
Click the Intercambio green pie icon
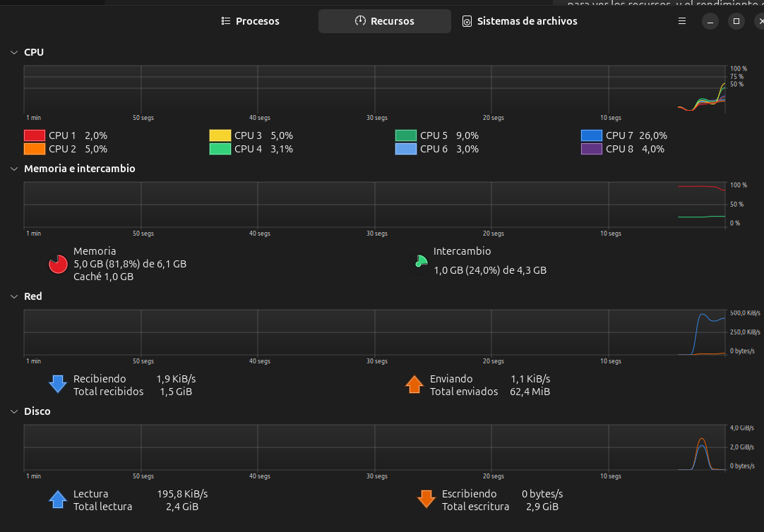click(x=421, y=262)
